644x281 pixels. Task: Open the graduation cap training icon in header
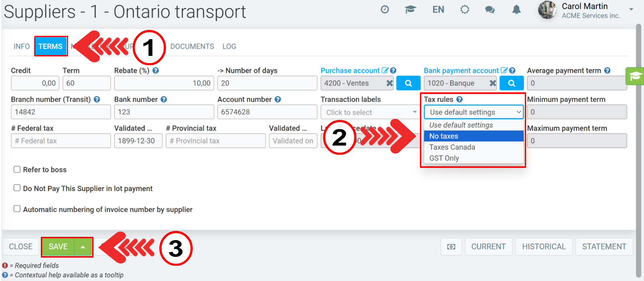410,10
